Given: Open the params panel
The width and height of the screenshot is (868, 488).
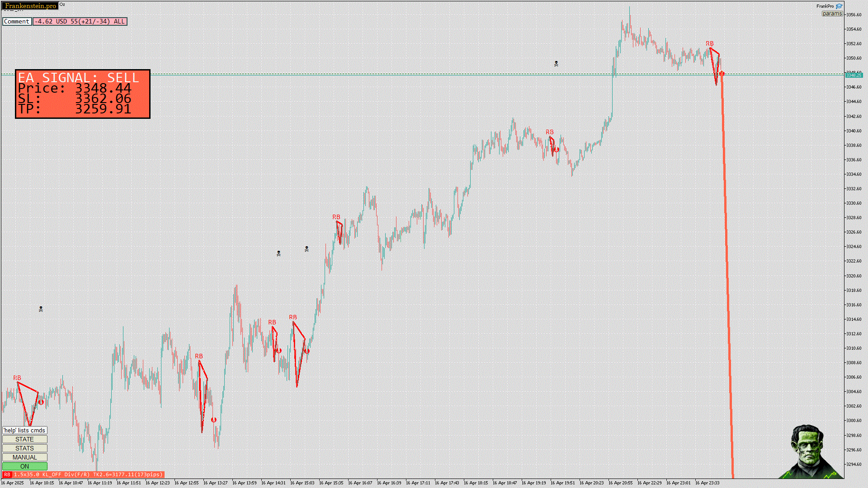Looking at the screenshot, I should [x=832, y=14].
